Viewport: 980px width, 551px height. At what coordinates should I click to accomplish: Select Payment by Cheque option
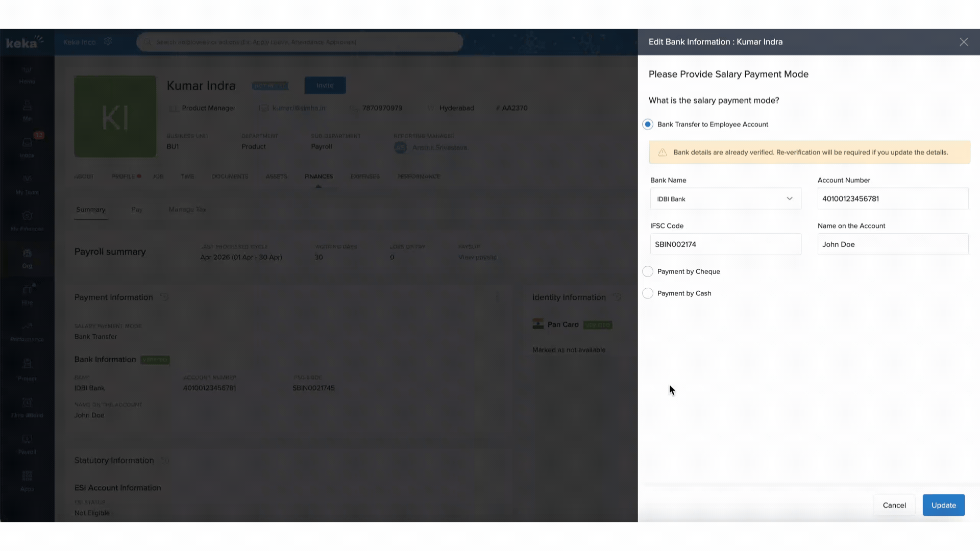pyautogui.click(x=648, y=271)
